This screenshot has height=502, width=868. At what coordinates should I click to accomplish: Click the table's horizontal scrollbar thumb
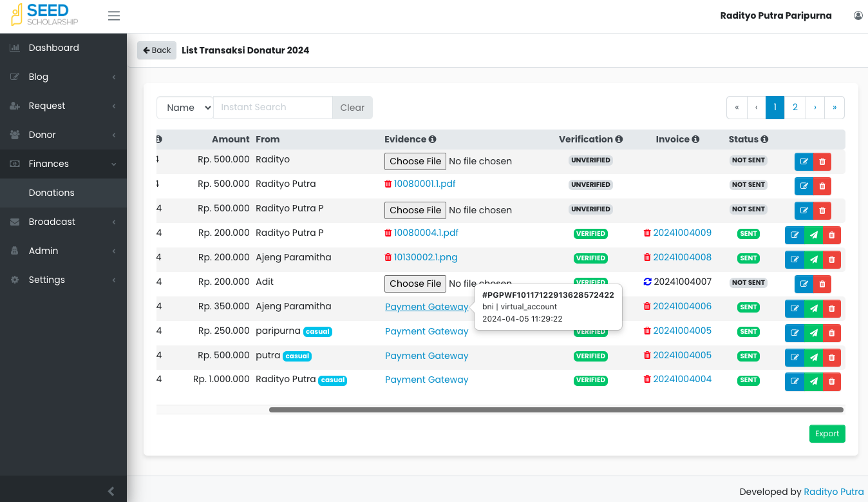click(x=556, y=410)
